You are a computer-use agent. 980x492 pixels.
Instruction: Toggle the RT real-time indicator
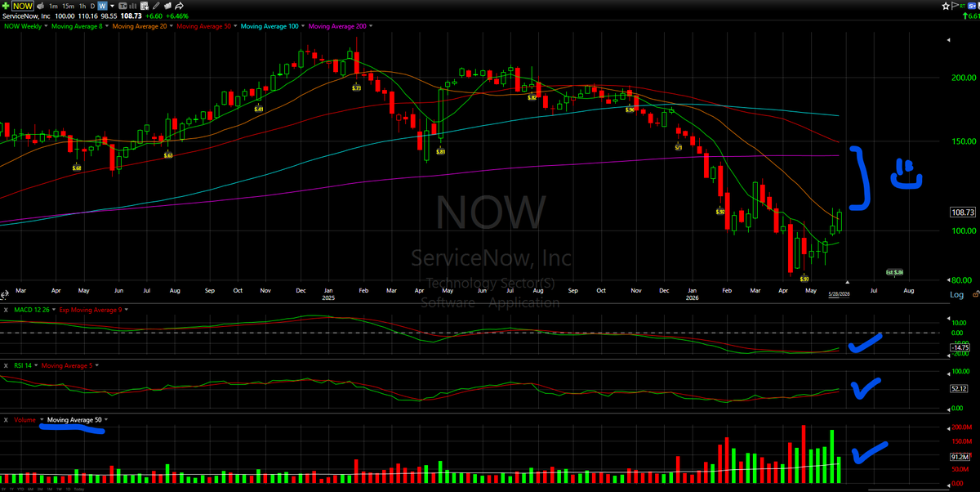(x=962, y=7)
